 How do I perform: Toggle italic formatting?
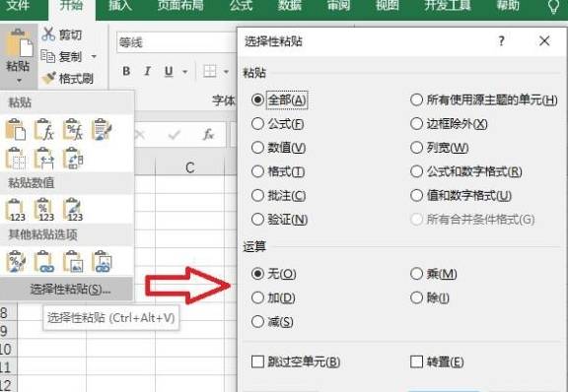[148, 71]
